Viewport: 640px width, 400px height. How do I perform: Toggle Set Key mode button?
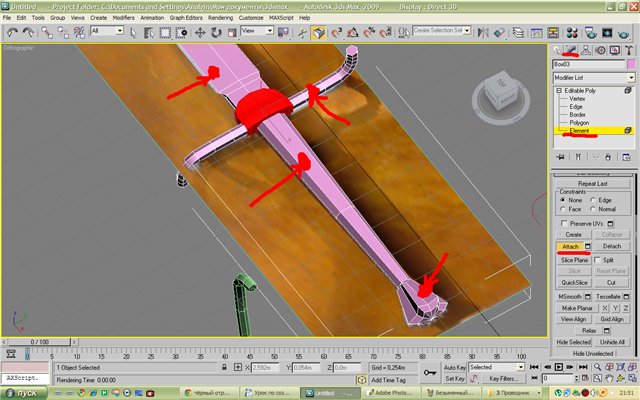455,379
